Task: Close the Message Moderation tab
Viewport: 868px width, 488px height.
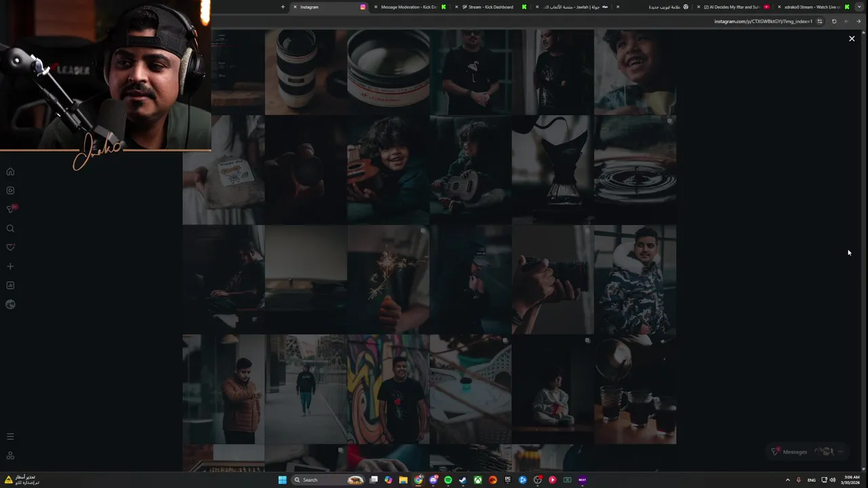Action: (376, 7)
